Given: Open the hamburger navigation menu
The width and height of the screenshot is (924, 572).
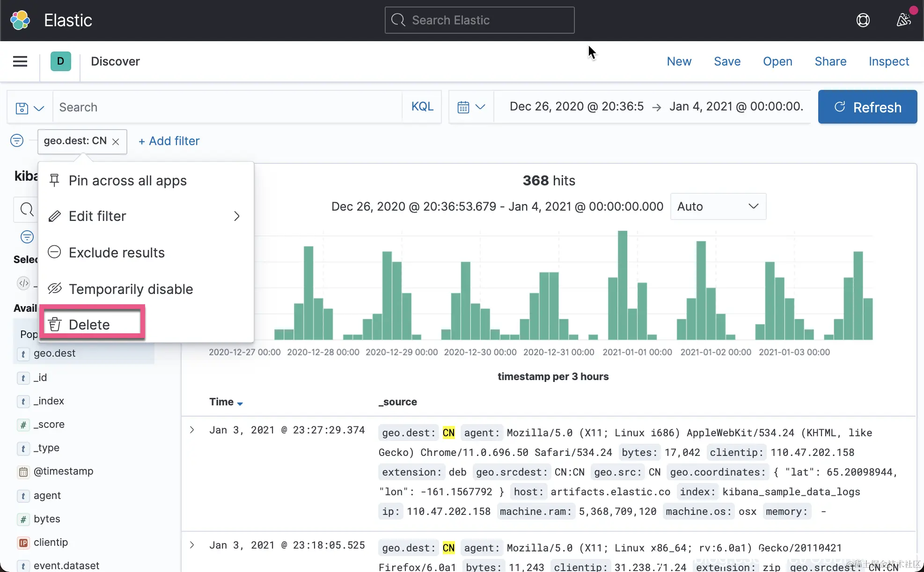Looking at the screenshot, I should [20, 61].
